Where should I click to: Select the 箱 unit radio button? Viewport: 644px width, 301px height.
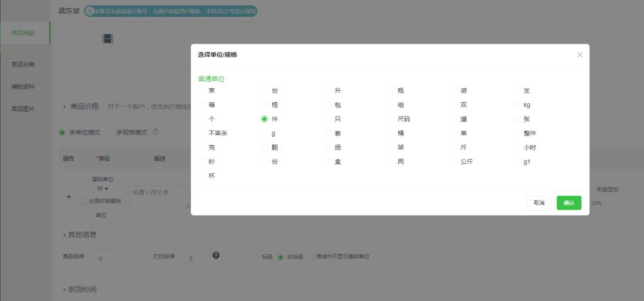click(x=202, y=105)
